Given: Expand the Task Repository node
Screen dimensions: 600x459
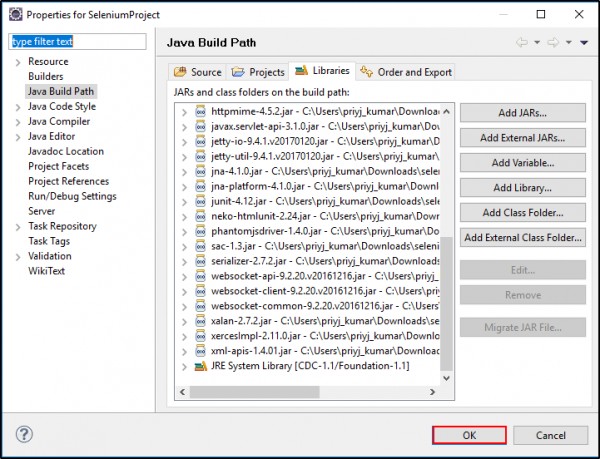Looking at the screenshot, I should [x=18, y=227].
